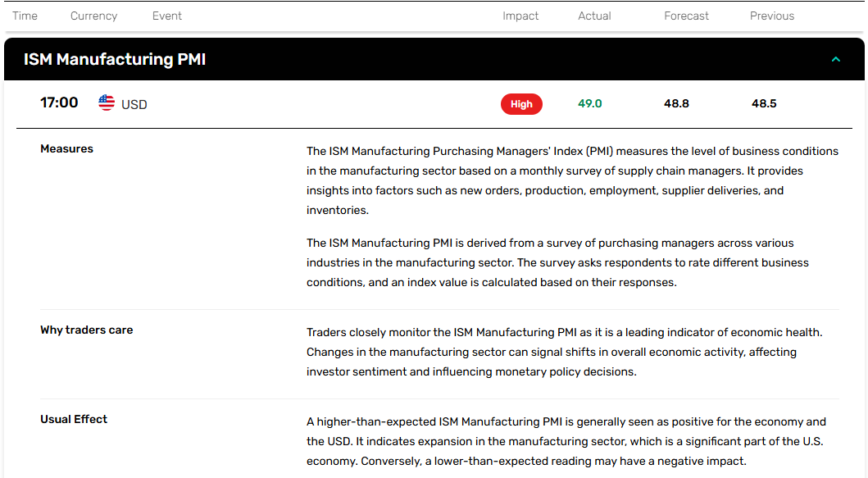Click the Measures section label
The image size is (868, 478).
pyautogui.click(x=67, y=148)
